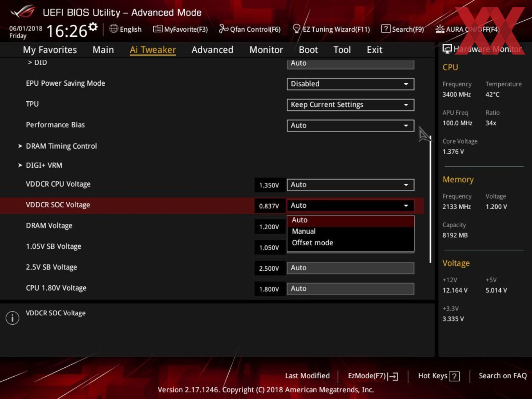Viewport: 532px width, 399px height.
Task: Open My Favorites tab
Action: pos(50,50)
